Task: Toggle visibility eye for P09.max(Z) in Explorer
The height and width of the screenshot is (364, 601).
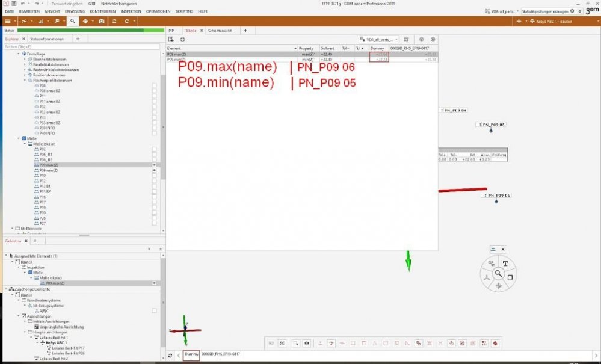Action: [155, 165]
